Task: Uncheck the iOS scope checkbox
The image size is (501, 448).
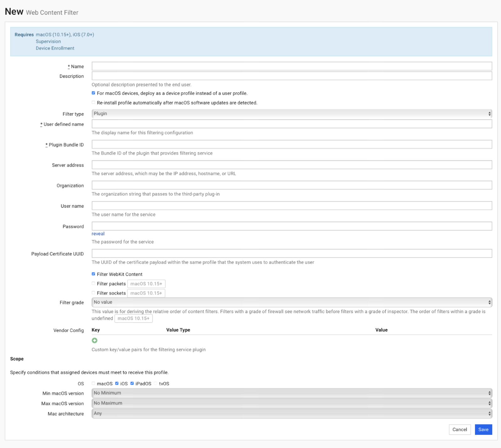Action: 117,383
